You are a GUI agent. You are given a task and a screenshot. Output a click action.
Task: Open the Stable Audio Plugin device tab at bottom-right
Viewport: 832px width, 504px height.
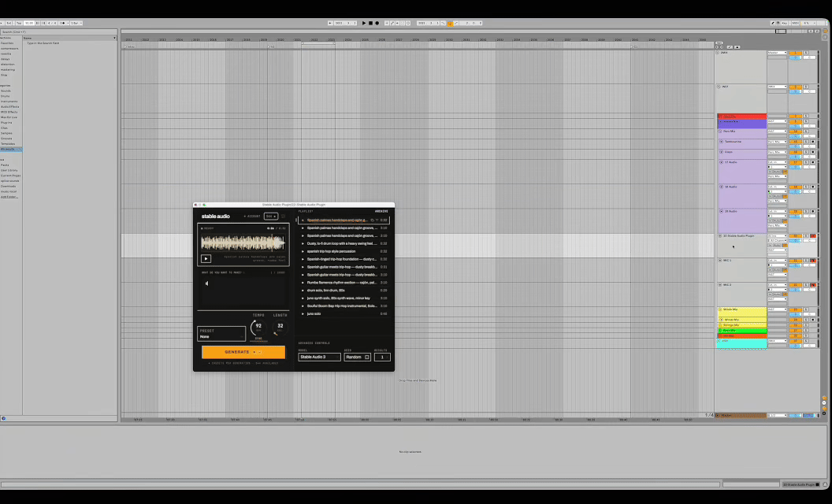pyautogui.click(x=800, y=485)
